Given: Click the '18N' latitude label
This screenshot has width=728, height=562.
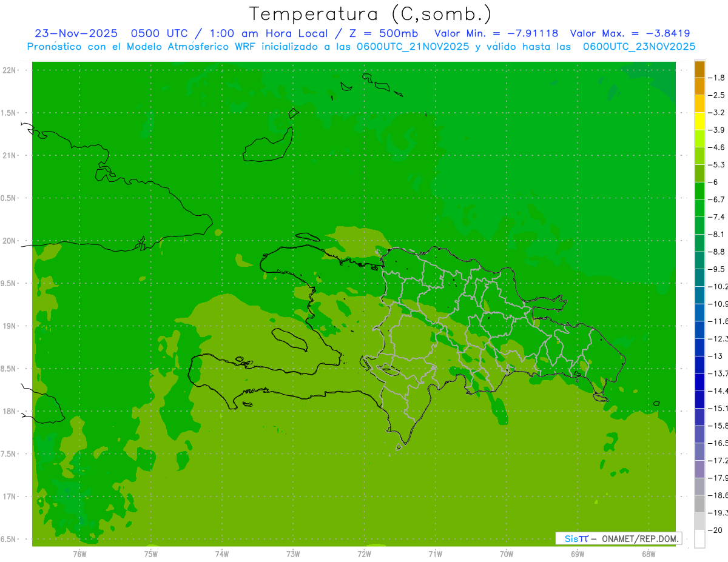Looking at the screenshot, I should click(x=10, y=411).
